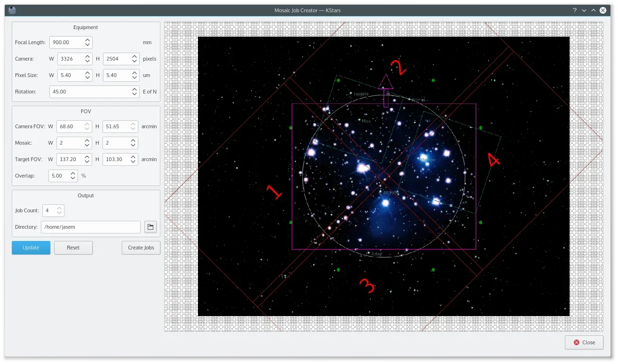Click the Taygeta star label in sky map
This screenshot has width=618, height=364.
pos(361,94)
